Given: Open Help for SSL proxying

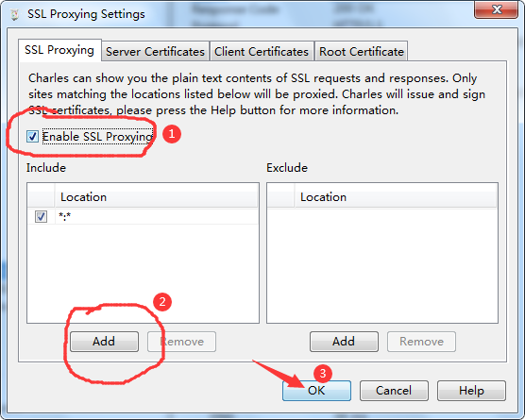Looking at the screenshot, I should point(471,391).
